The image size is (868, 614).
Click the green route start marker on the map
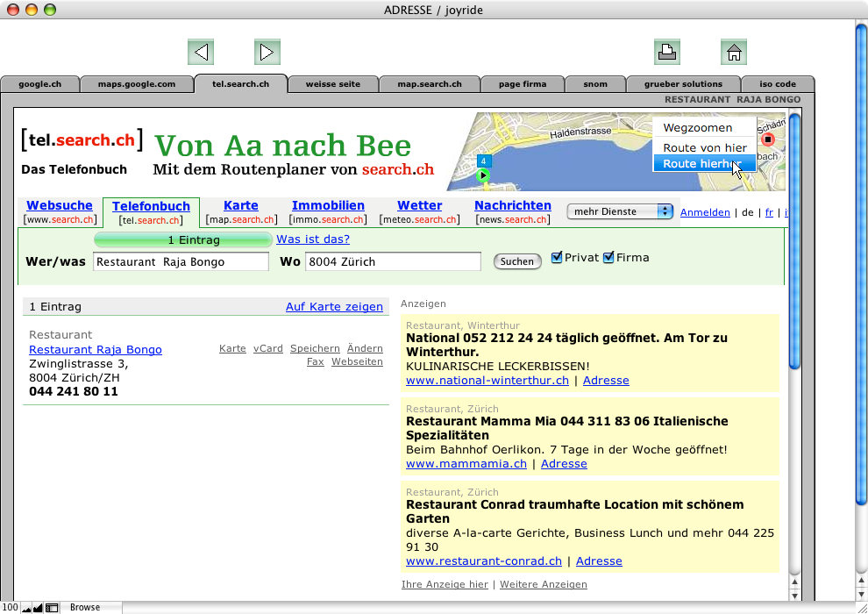coord(483,175)
